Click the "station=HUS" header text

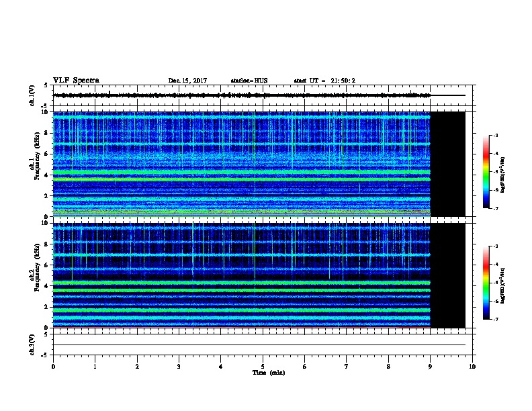[x=249, y=81]
